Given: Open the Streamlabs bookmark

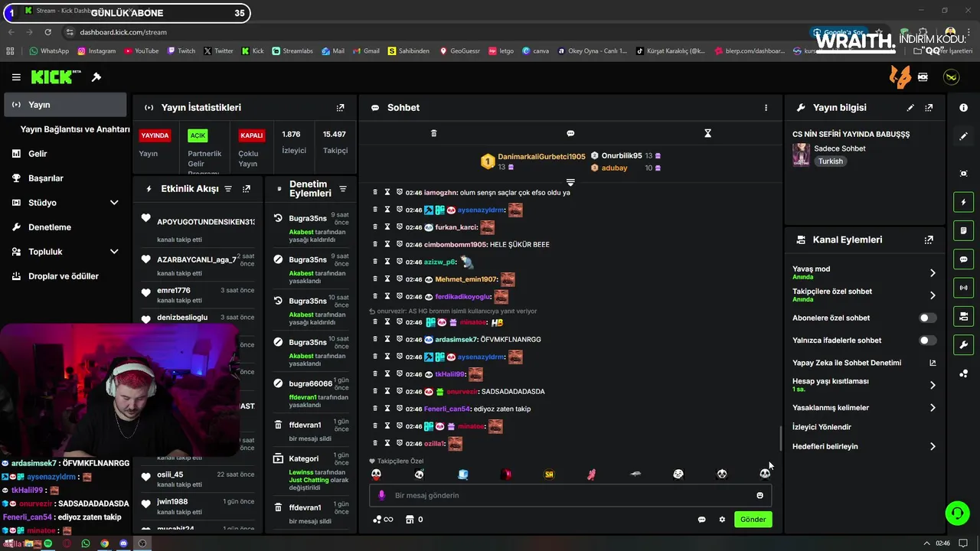Looking at the screenshot, I should tap(292, 51).
